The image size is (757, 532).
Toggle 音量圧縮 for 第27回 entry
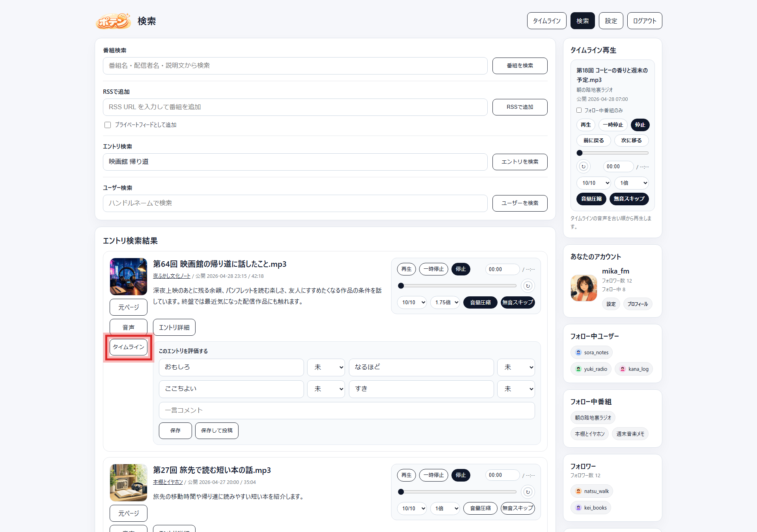(480, 508)
